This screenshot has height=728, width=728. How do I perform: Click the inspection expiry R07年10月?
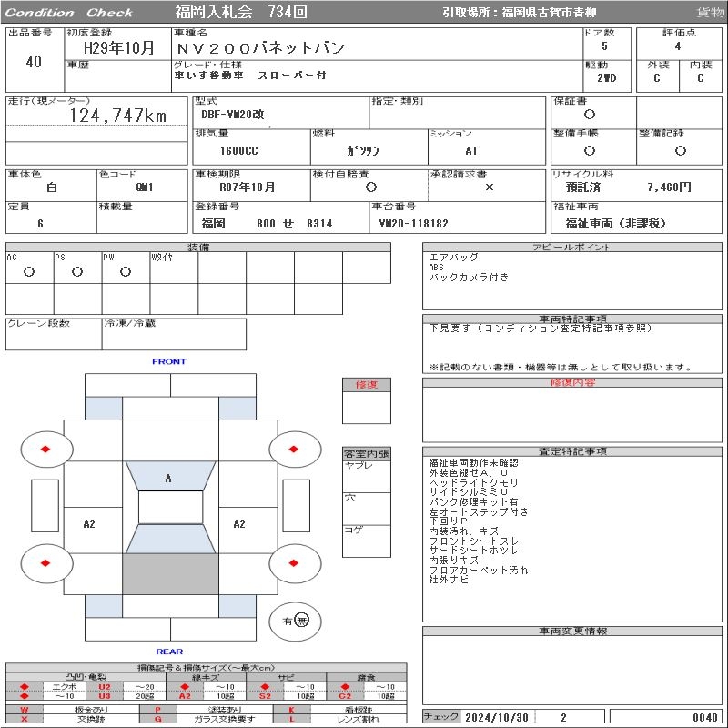[x=247, y=187]
